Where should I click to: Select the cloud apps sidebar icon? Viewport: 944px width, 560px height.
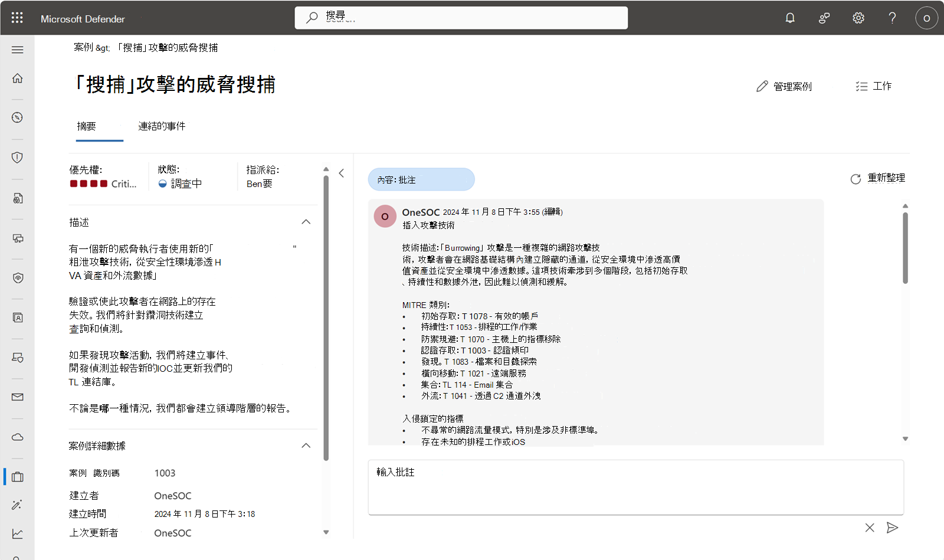tap(18, 437)
